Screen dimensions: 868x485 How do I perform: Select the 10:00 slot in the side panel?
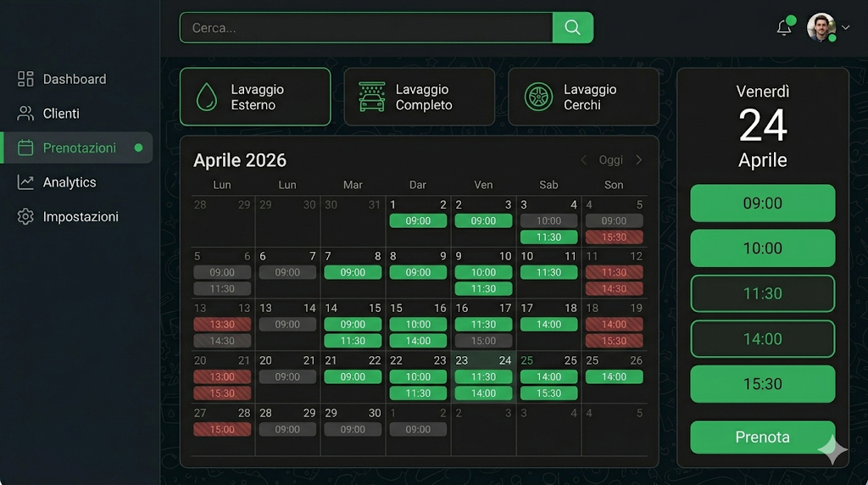762,248
